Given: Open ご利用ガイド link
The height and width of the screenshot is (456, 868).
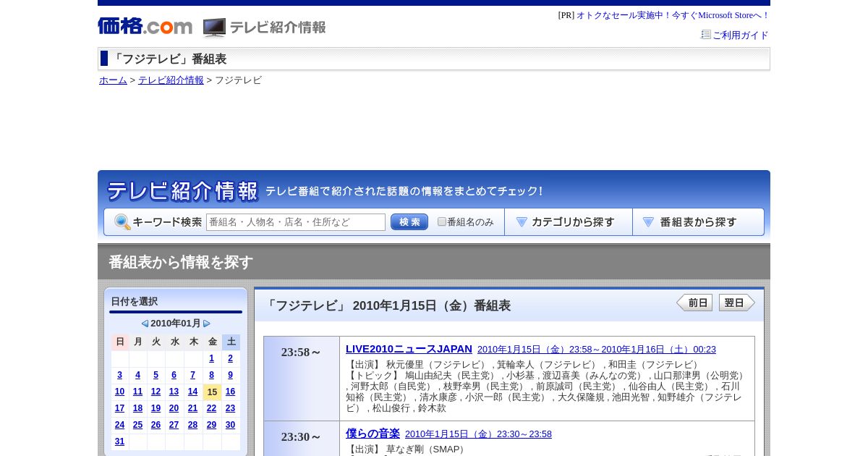Looking at the screenshot, I should click(740, 35).
